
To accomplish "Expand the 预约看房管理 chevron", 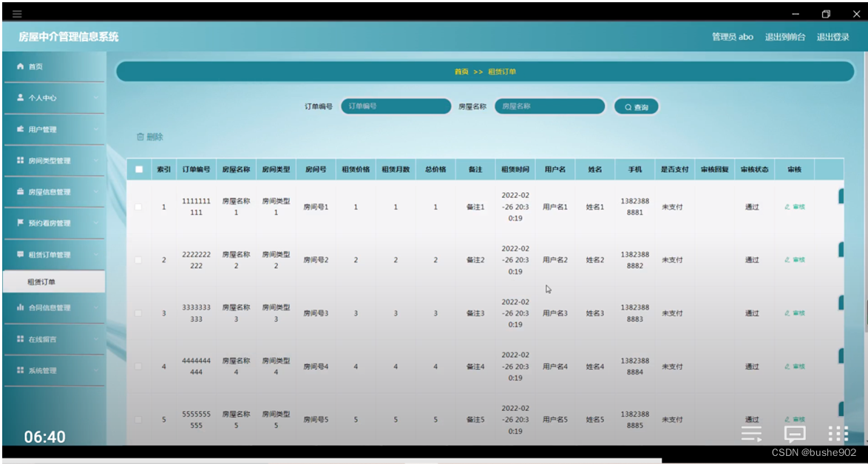I will [x=96, y=223].
